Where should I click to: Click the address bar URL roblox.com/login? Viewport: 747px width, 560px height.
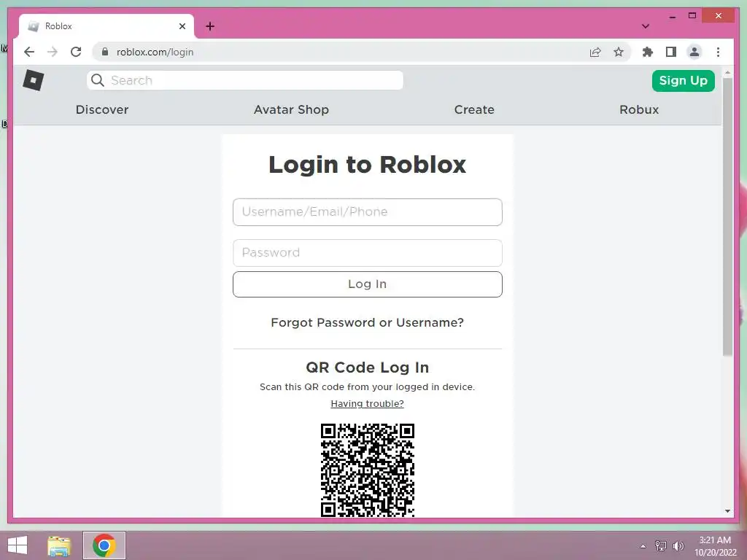coord(155,52)
